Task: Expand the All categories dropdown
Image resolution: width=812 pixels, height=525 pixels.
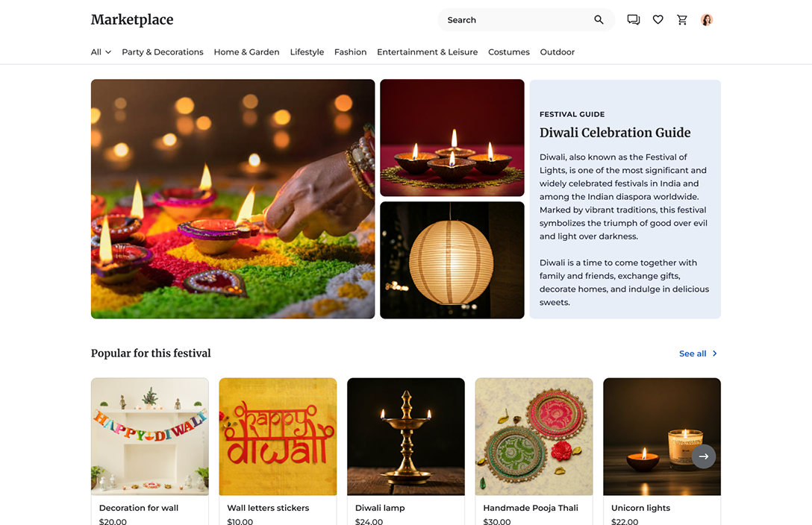Action: [101, 51]
